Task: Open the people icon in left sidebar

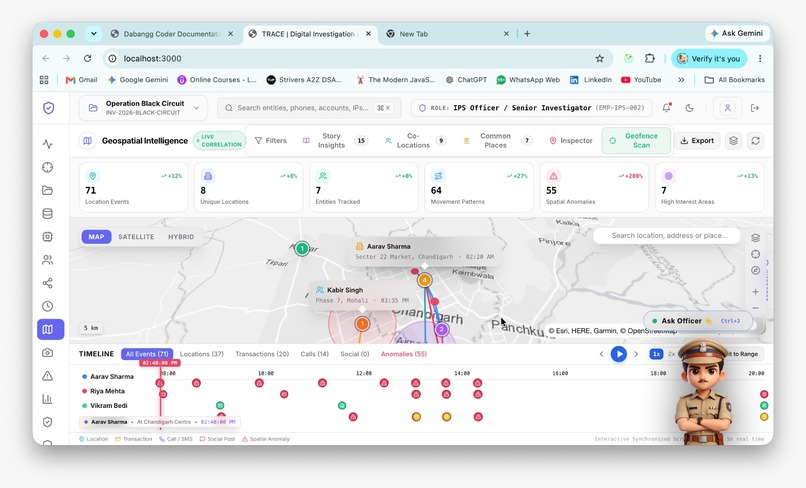Action: [48, 260]
